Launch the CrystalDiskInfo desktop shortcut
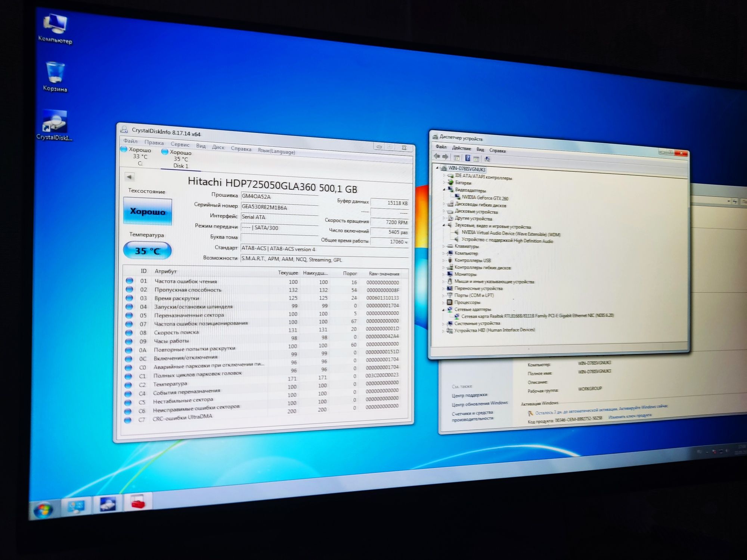The width and height of the screenshot is (747, 560). [55, 125]
